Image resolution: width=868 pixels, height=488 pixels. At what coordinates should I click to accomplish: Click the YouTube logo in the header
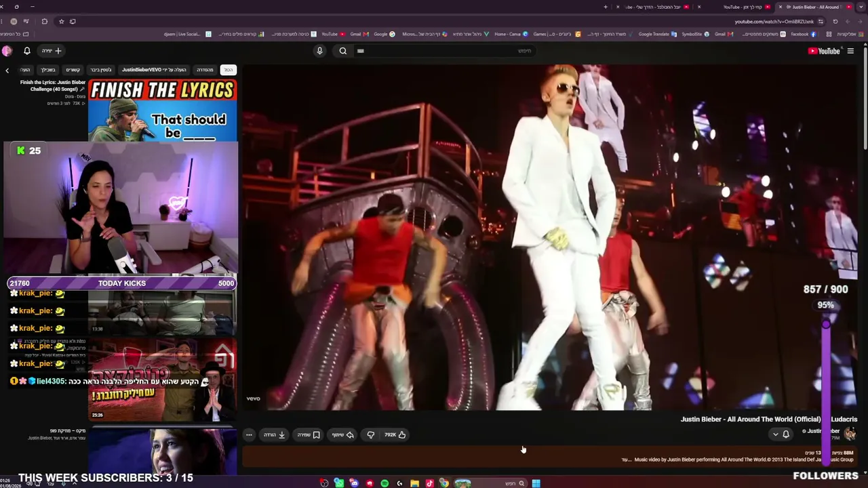[824, 51]
